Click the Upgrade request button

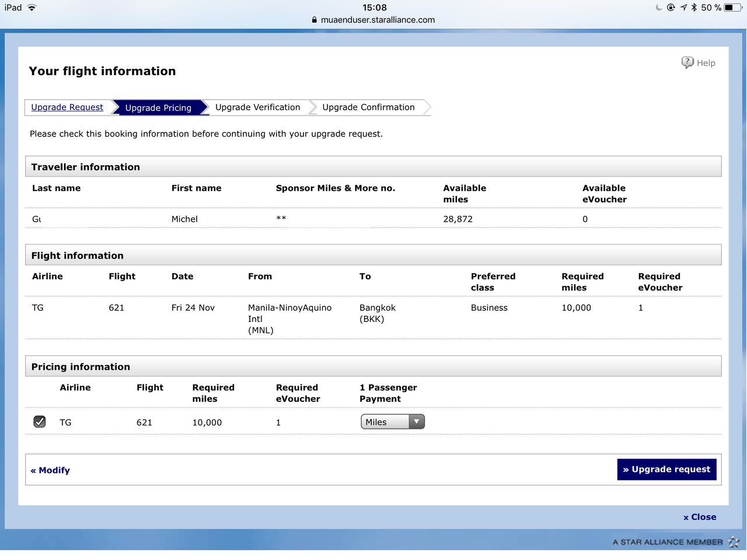[666, 470]
